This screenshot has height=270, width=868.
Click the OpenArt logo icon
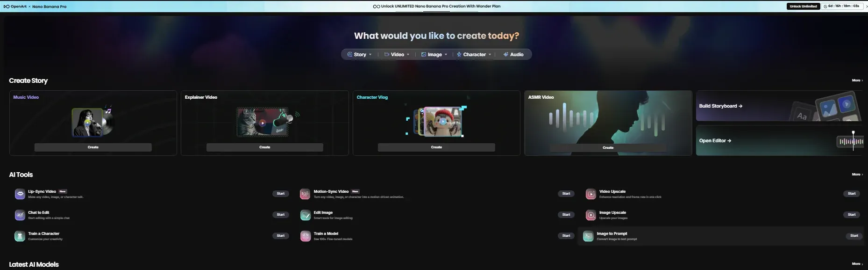(6, 7)
